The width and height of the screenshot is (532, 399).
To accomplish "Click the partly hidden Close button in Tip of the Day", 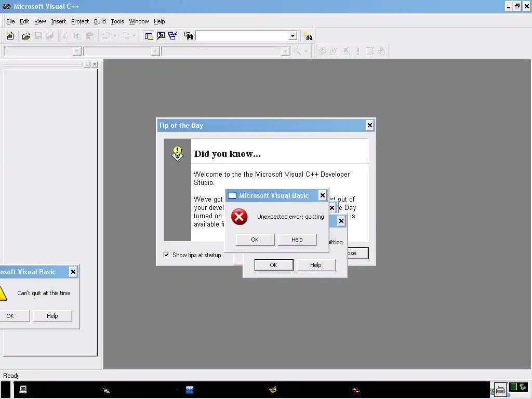I will click(357, 253).
